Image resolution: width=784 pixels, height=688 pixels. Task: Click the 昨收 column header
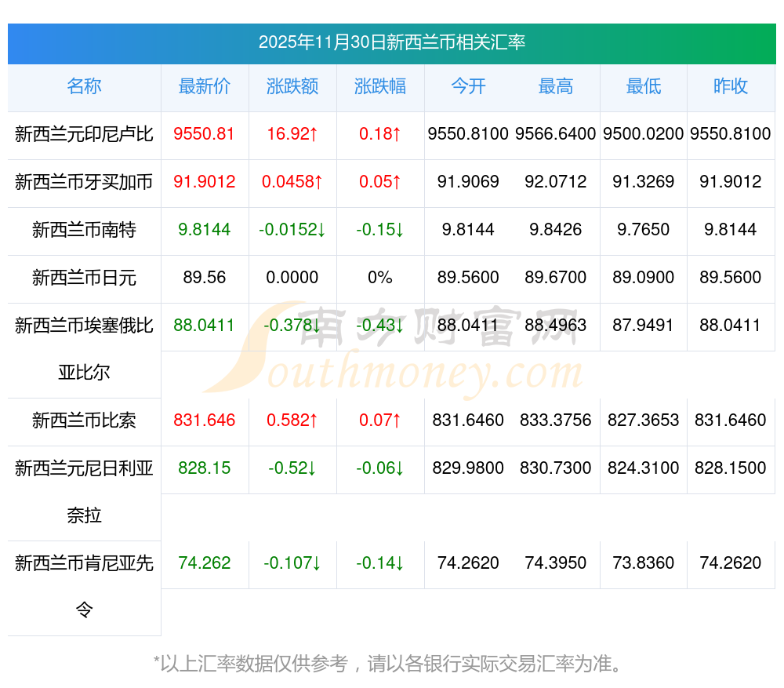click(731, 86)
